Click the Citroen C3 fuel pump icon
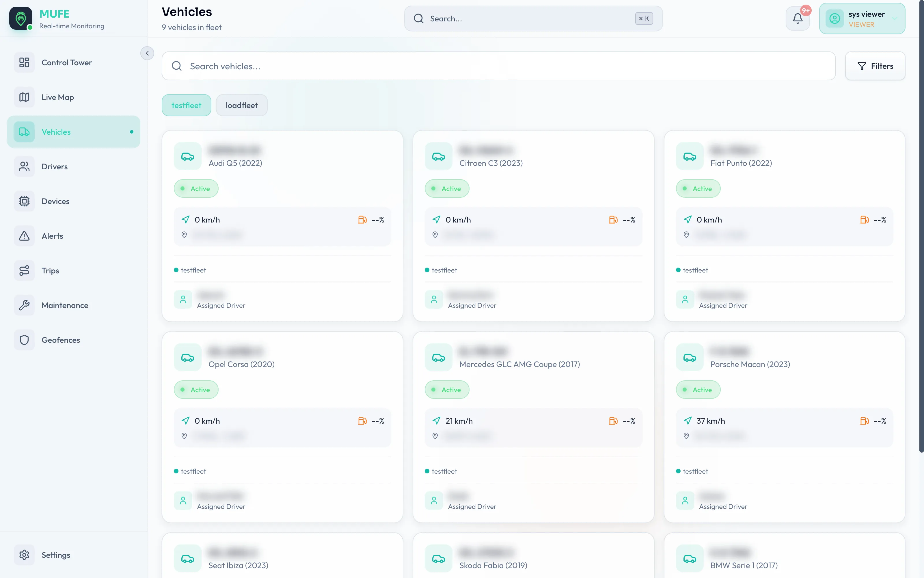 coord(613,220)
